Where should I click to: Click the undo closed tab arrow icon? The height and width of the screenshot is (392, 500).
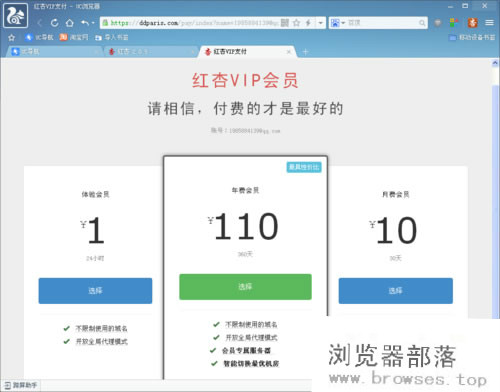point(85,23)
